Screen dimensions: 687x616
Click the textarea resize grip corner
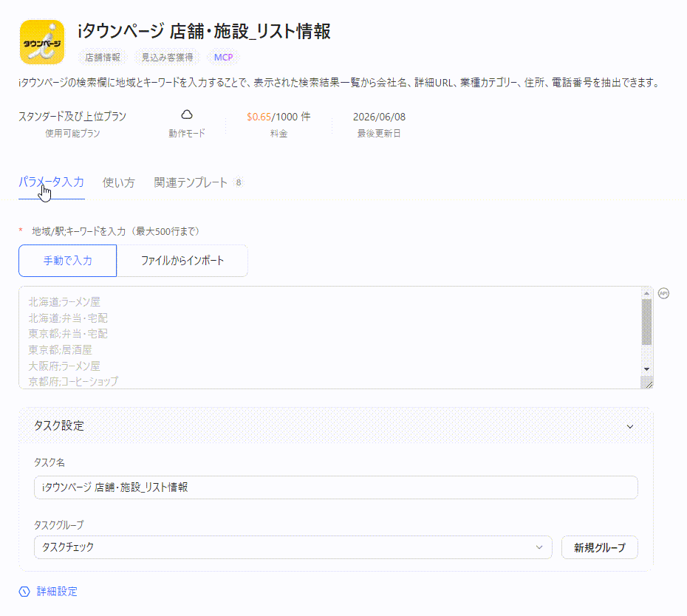pos(649,384)
